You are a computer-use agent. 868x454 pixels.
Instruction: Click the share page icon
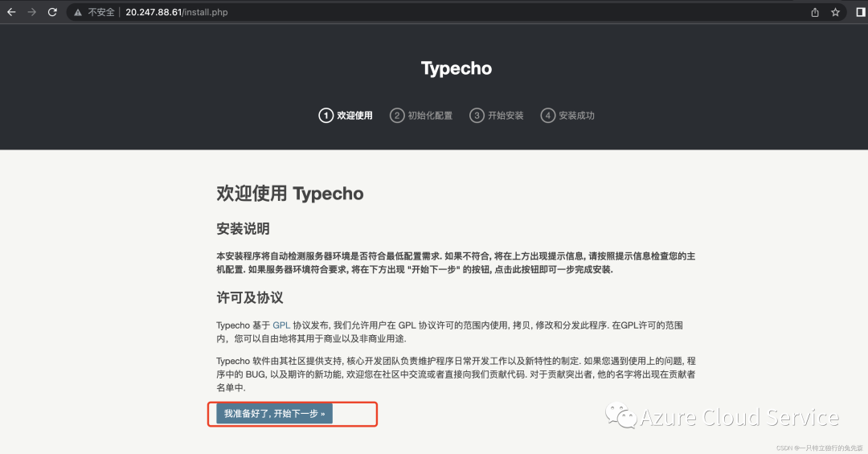coord(815,12)
